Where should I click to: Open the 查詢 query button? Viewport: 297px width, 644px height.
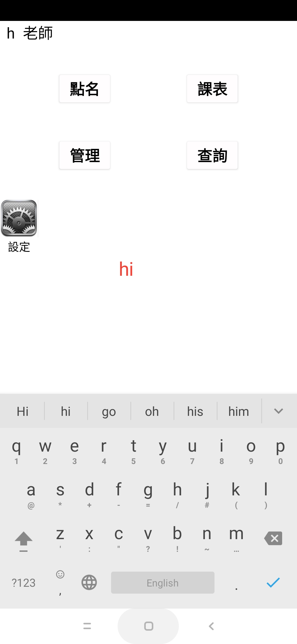click(x=212, y=155)
